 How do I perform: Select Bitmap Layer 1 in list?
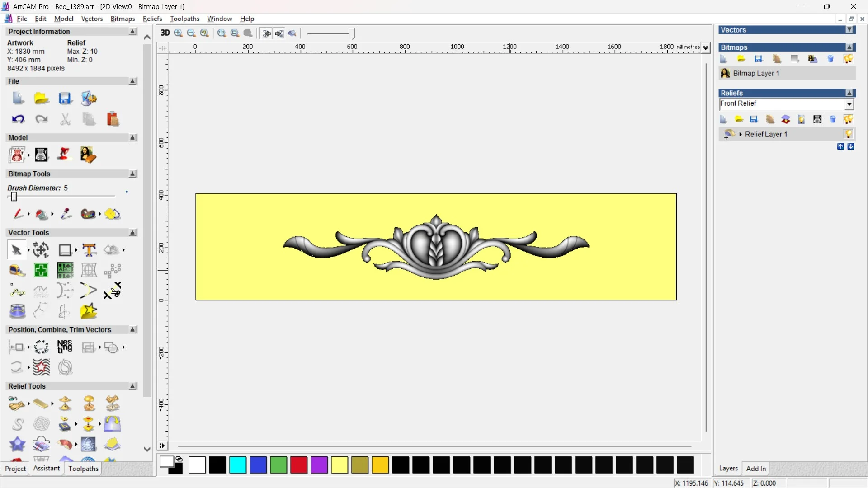coord(756,73)
